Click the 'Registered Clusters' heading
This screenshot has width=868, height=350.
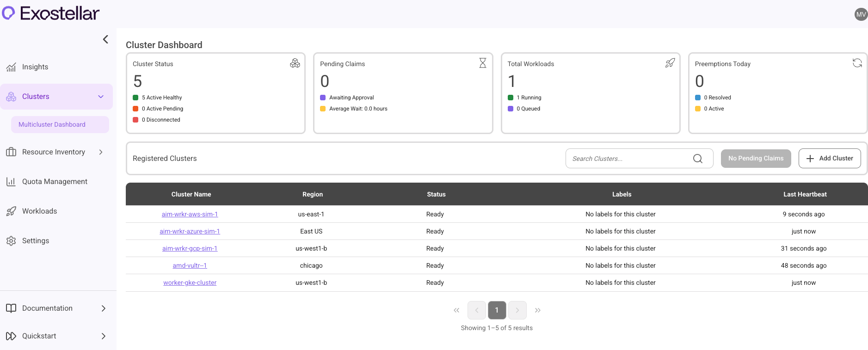pyautogui.click(x=165, y=159)
